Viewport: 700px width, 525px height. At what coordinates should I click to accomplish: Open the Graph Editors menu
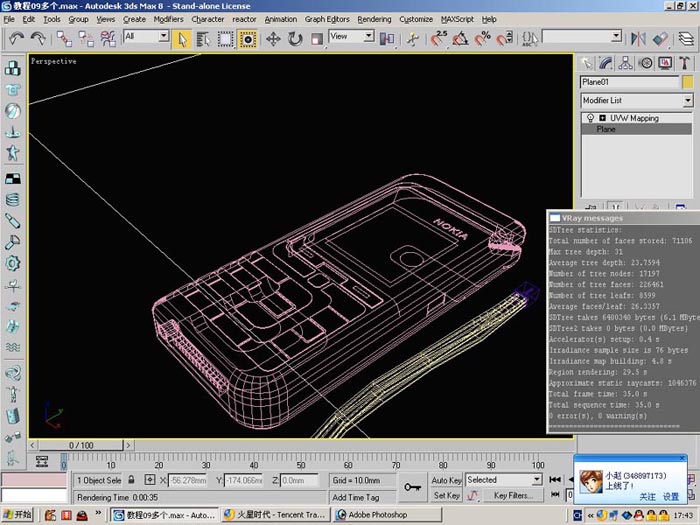coord(327,19)
